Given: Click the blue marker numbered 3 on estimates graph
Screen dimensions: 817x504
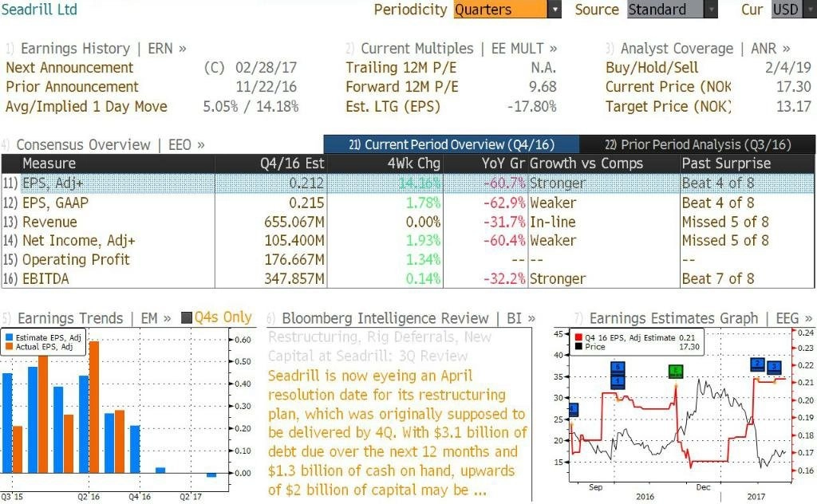Looking at the screenshot, I should pyautogui.click(x=774, y=367).
